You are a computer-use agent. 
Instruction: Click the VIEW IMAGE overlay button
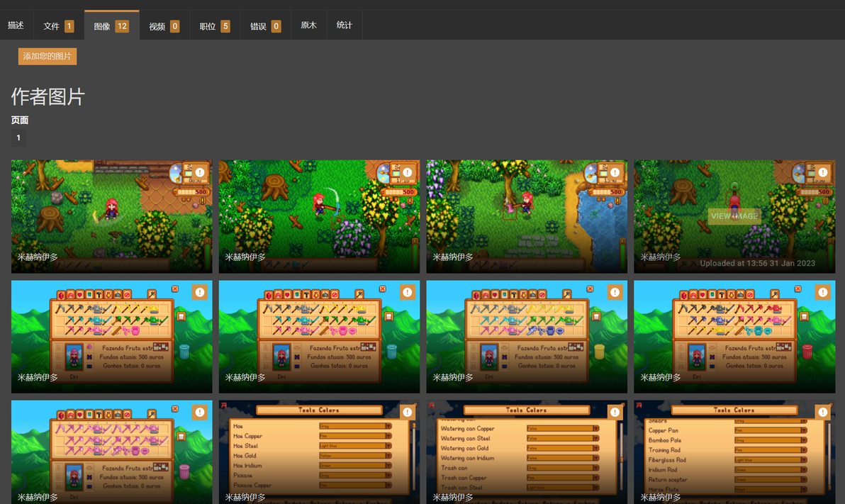(734, 216)
